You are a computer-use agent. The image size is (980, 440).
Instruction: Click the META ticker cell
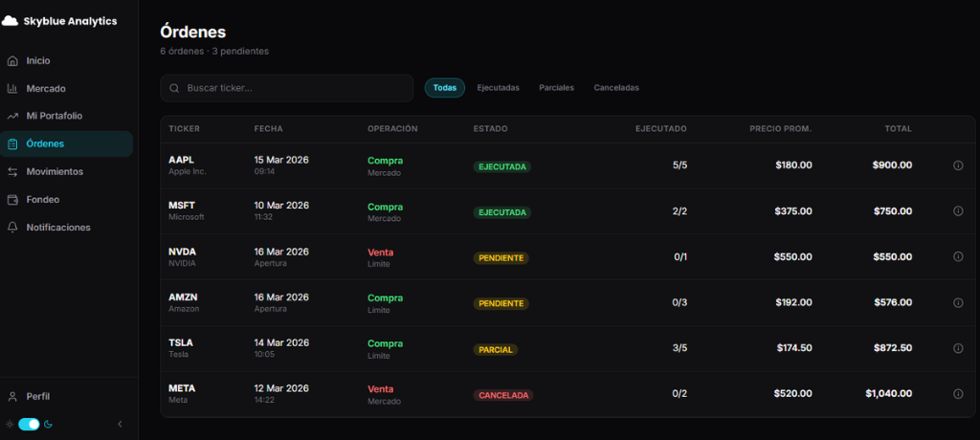[x=182, y=394]
